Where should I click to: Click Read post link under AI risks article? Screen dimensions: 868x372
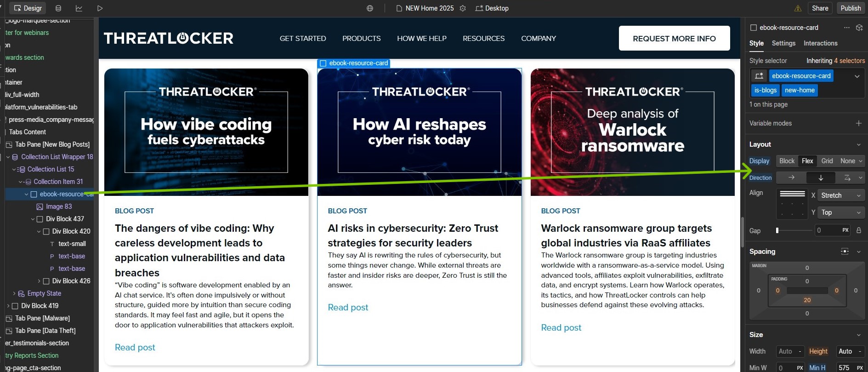(x=348, y=308)
